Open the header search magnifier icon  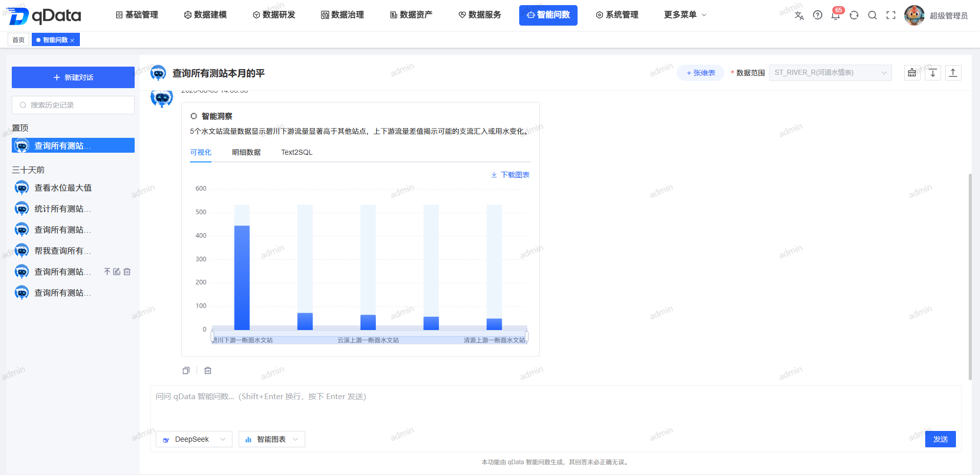pyautogui.click(x=872, y=15)
